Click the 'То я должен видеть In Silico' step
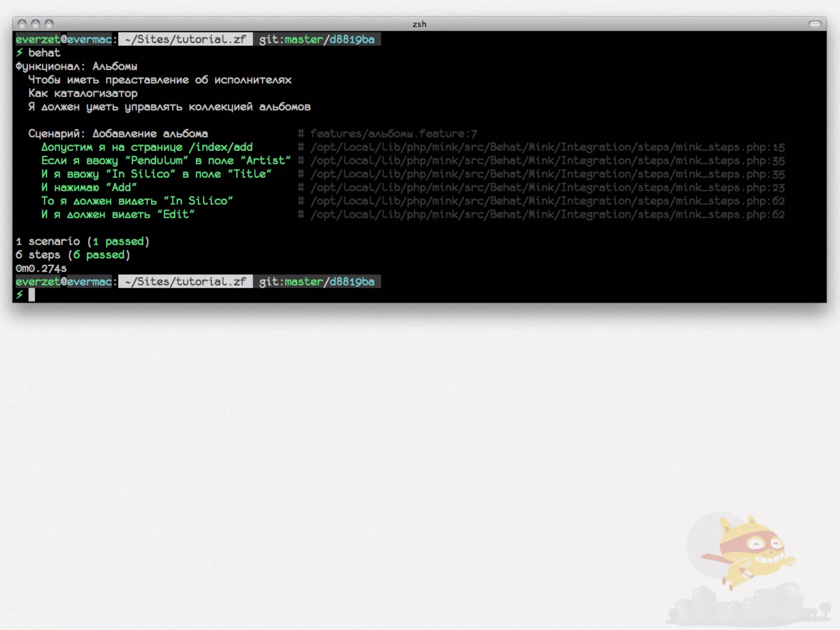 137,201
